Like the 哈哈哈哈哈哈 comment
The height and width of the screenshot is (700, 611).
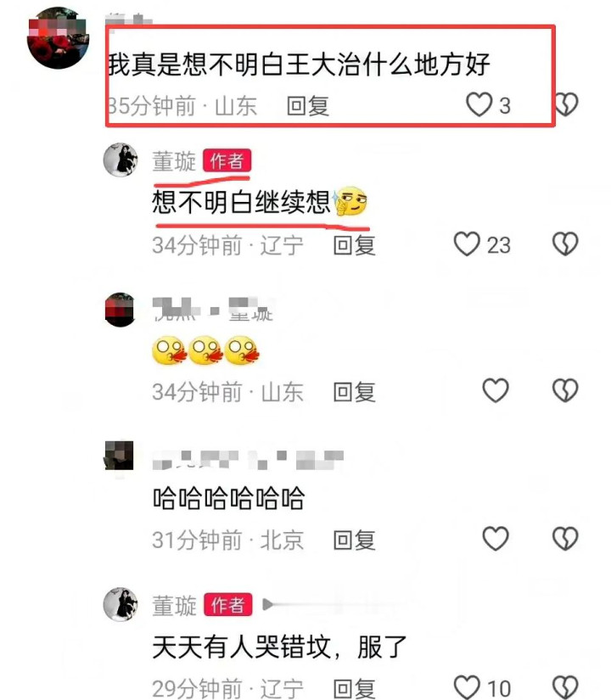point(496,539)
